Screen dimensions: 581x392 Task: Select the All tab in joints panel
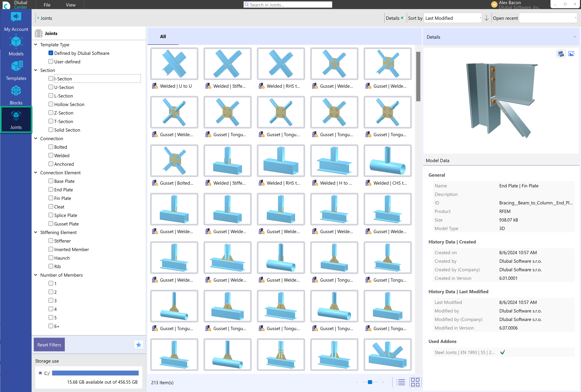tap(163, 36)
